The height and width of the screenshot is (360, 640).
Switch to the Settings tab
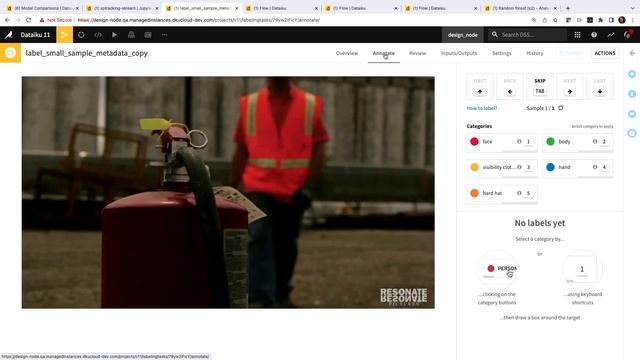(x=502, y=53)
